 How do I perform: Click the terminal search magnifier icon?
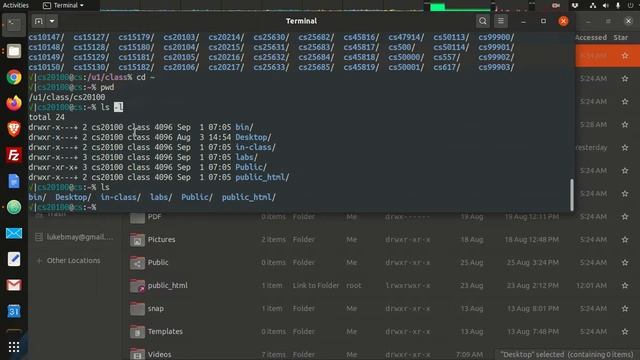(x=482, y=21)
